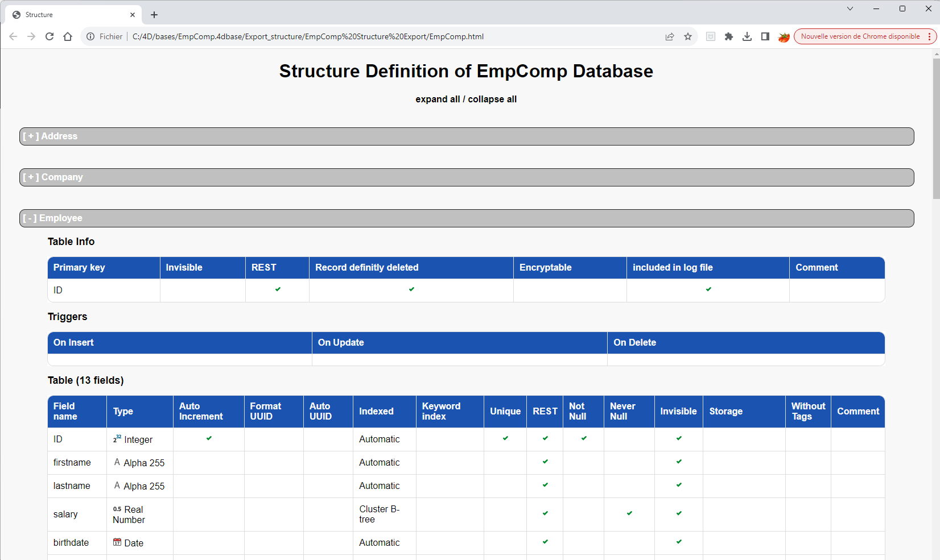
Task: Reload the page with refresh icon
Action: (x=50, y=36)
